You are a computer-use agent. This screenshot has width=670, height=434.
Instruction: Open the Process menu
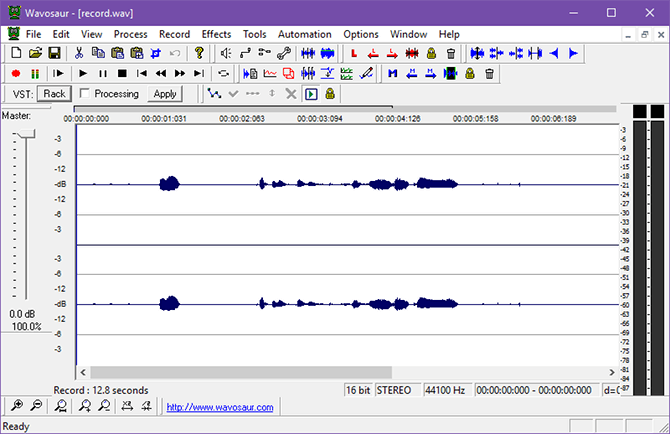pos(130,34)
